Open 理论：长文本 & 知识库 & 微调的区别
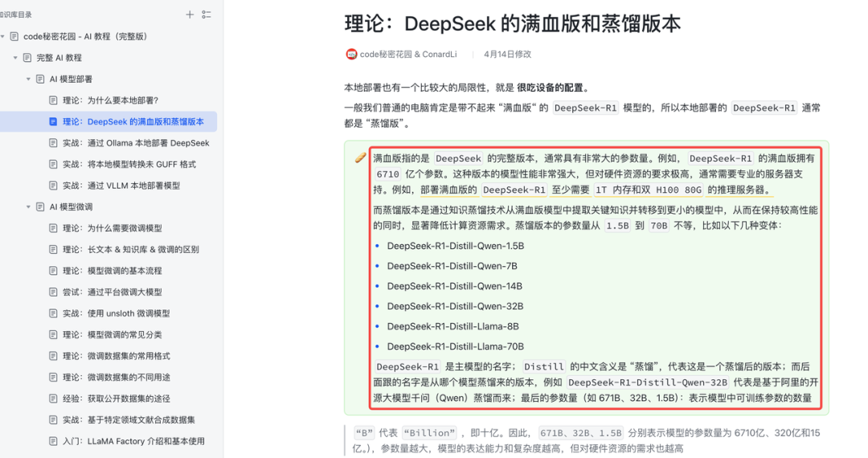This screenshot has width=868, height=458. click(x=131, y=249)
